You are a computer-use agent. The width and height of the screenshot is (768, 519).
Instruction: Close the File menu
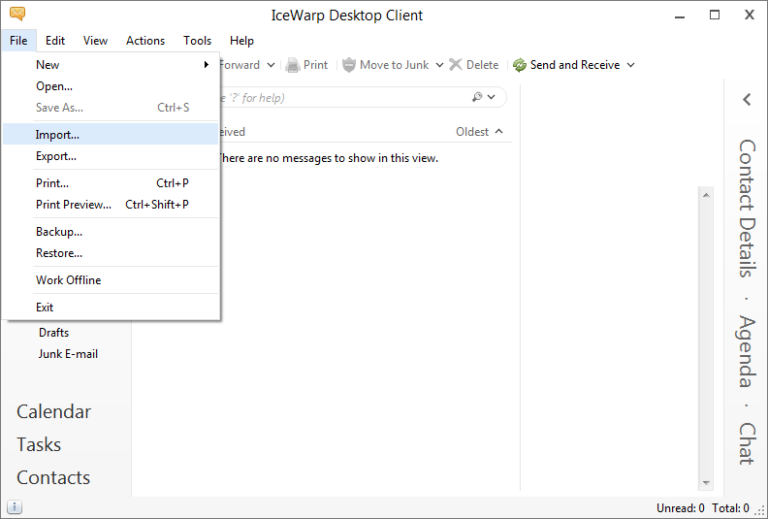pos(19,41)
